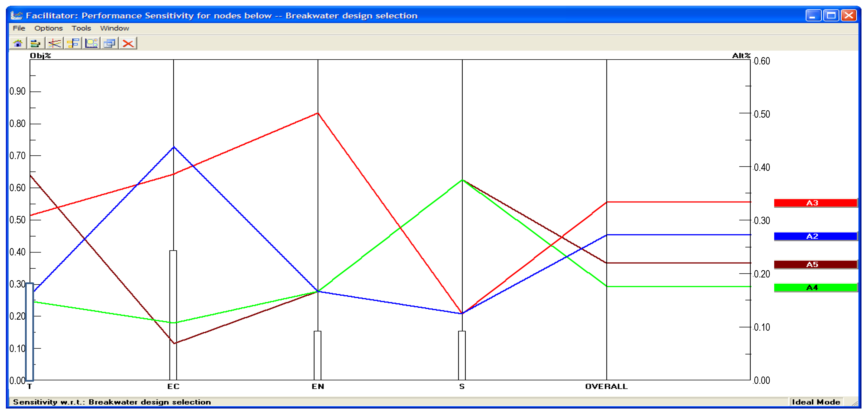Click the Home toolbar icon
Screen dimensions: 868x415
point(18,43)
